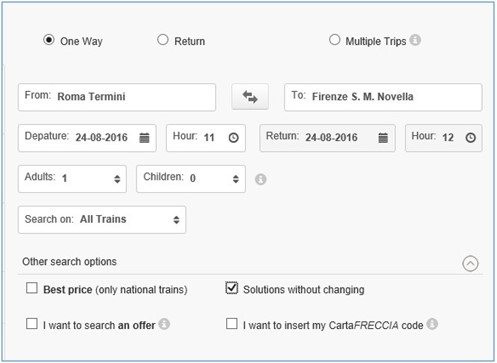Check the CartaFRECCIA code option
The width and height of the screenshot is (497, 363).
pos(232,323)
